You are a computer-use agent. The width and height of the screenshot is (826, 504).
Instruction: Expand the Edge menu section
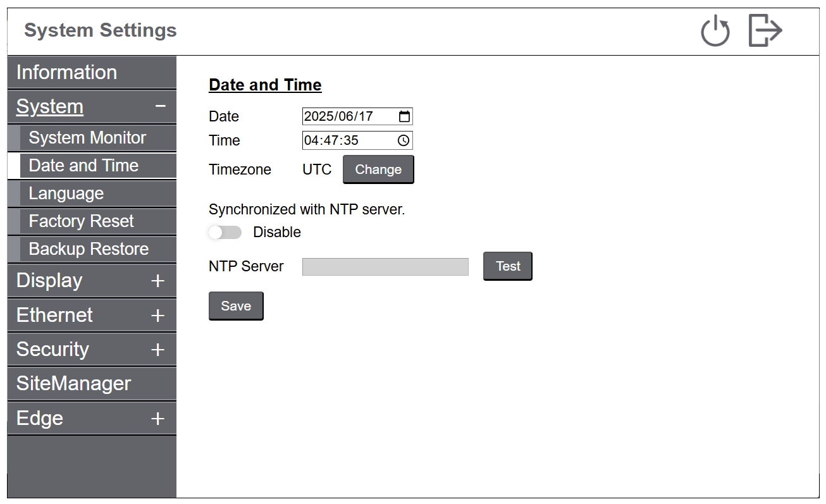pos(157,419)
